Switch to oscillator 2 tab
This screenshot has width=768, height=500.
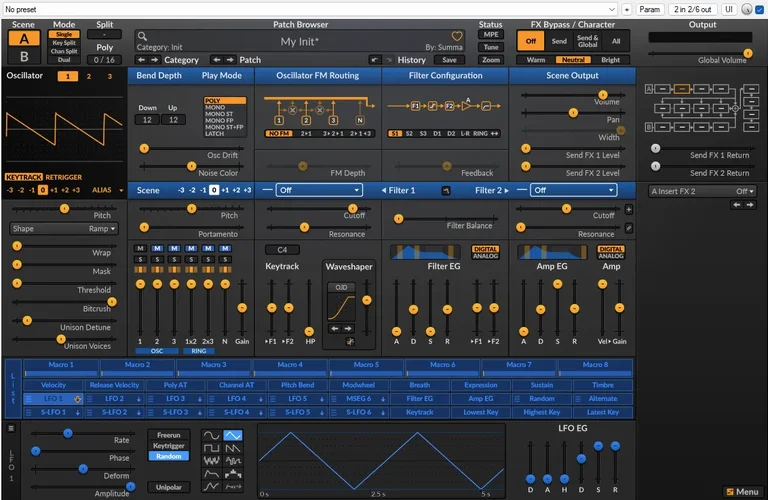(88, 76)
